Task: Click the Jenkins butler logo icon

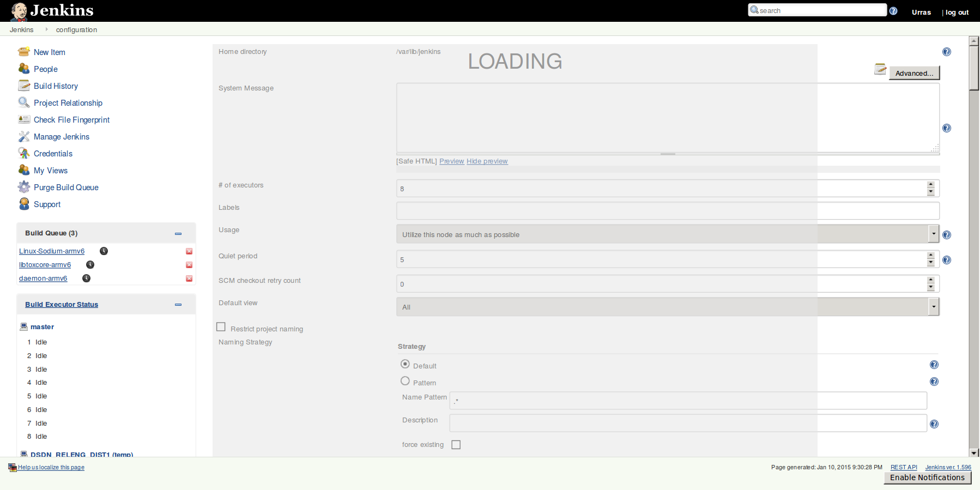Action: click(19, 11)
